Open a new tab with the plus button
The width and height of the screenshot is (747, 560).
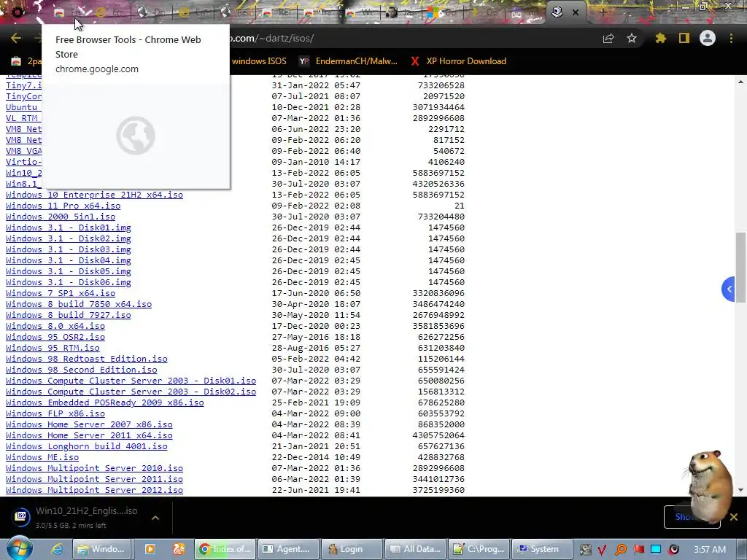[x=603, y=12]
